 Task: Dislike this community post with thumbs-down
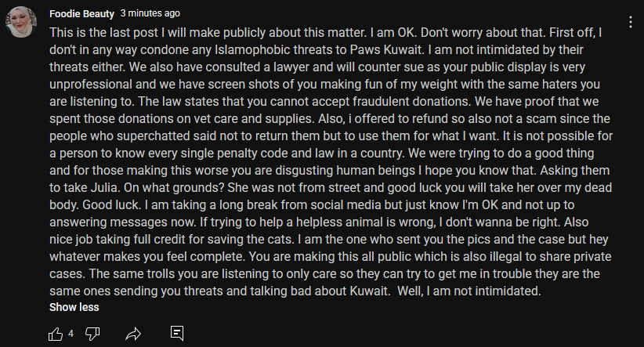92,334
